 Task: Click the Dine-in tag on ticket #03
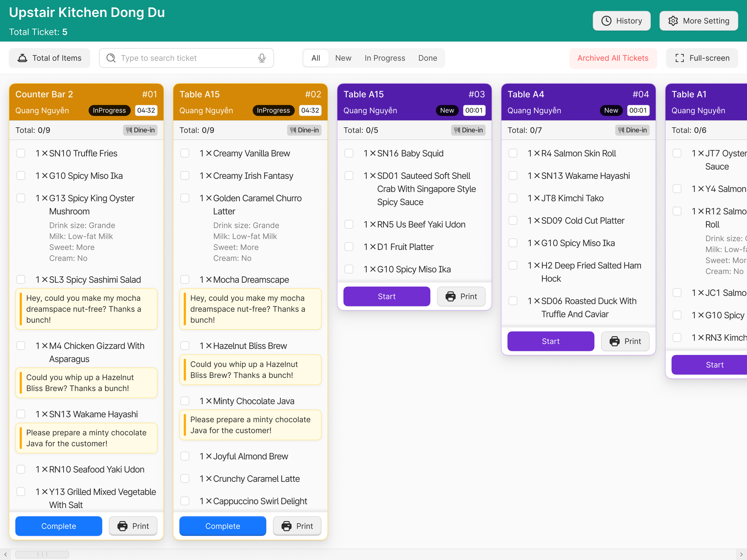tap(468, 130)
